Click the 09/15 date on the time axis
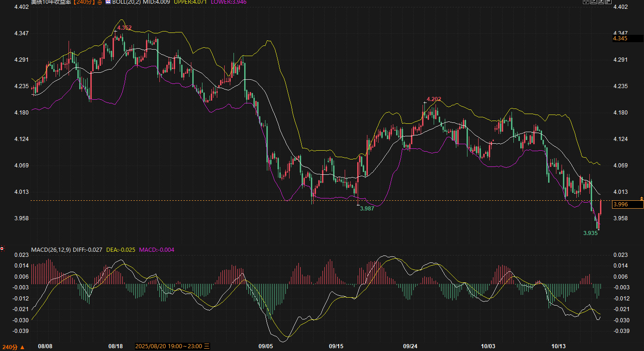Viewport: 644px width, 351px height. click(336, 346)
